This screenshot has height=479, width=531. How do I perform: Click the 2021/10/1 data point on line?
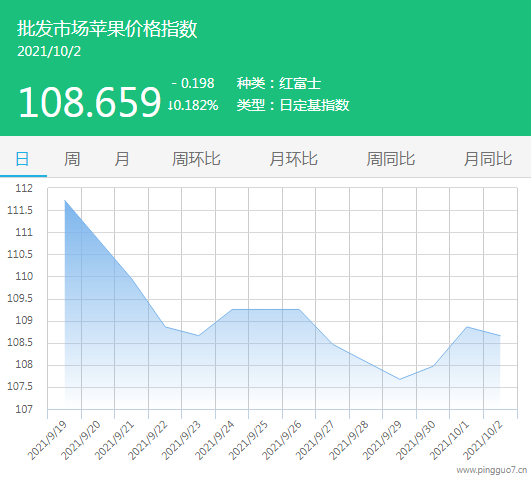click(467, 327)
